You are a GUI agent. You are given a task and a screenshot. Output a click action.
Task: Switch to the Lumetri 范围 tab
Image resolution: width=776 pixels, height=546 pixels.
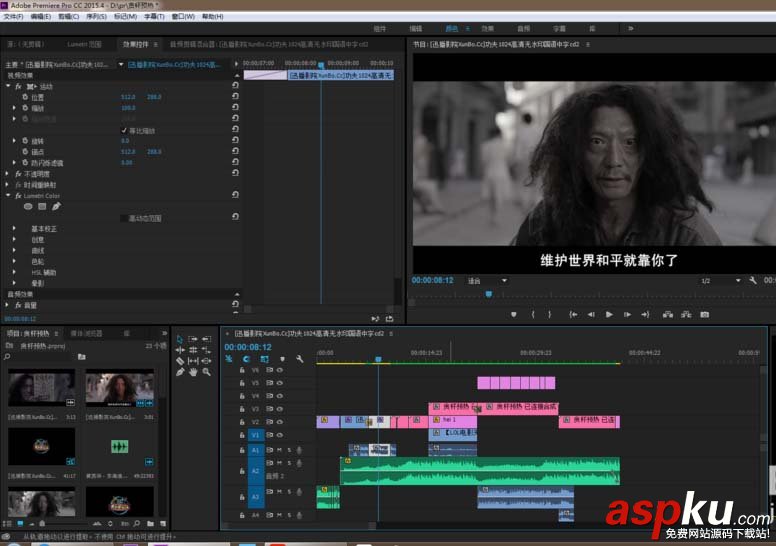84,45
